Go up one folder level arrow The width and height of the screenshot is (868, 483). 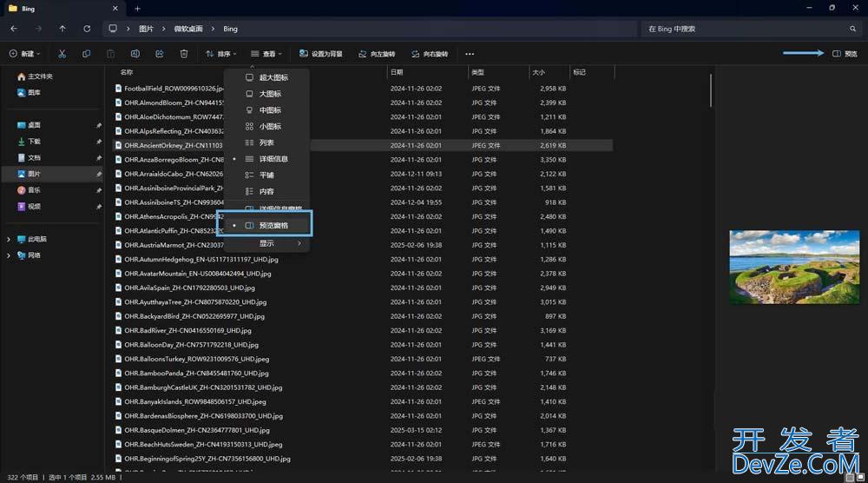point(62,29)
